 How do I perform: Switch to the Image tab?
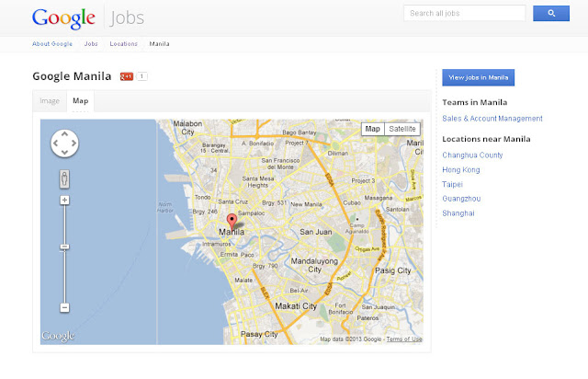tap(50, 100)
